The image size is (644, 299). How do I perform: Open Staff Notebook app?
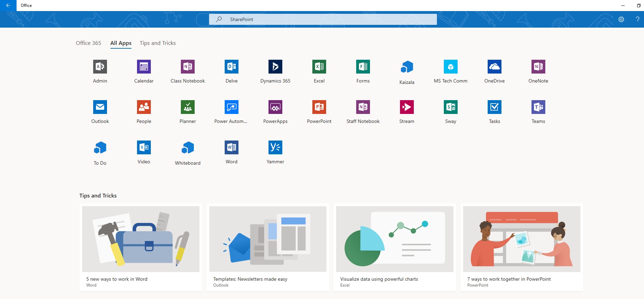[x=363, y=107]
